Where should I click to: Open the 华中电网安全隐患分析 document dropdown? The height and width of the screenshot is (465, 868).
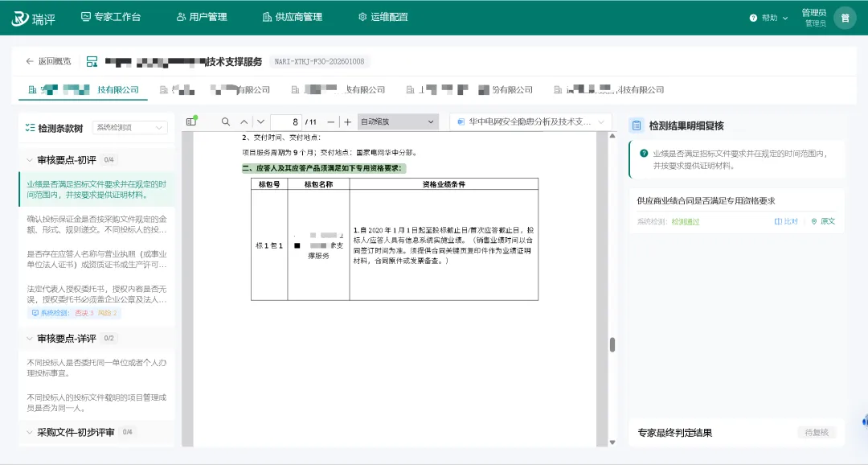pyautogui.click(x=531, y=122)
